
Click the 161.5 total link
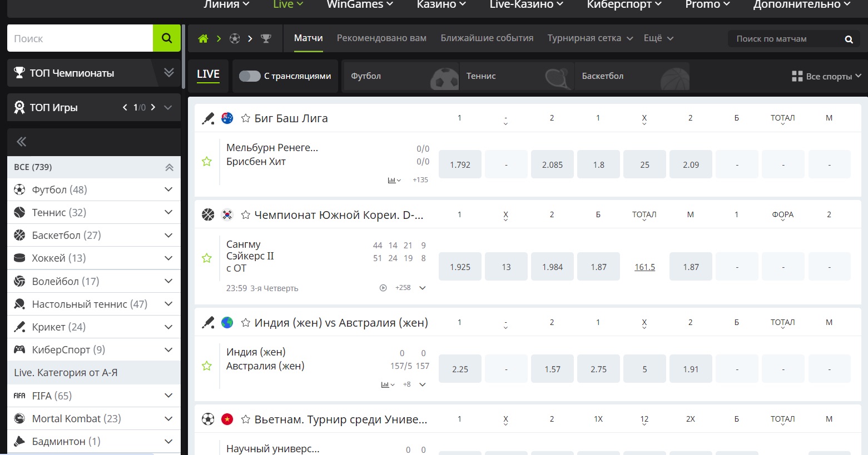(x=644, y=267)
